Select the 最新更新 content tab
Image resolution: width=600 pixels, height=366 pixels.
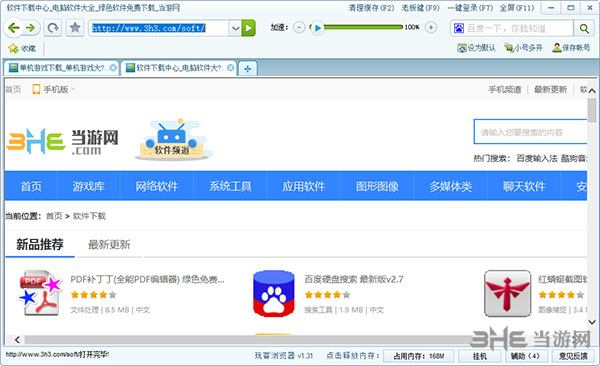pos(109,245)
